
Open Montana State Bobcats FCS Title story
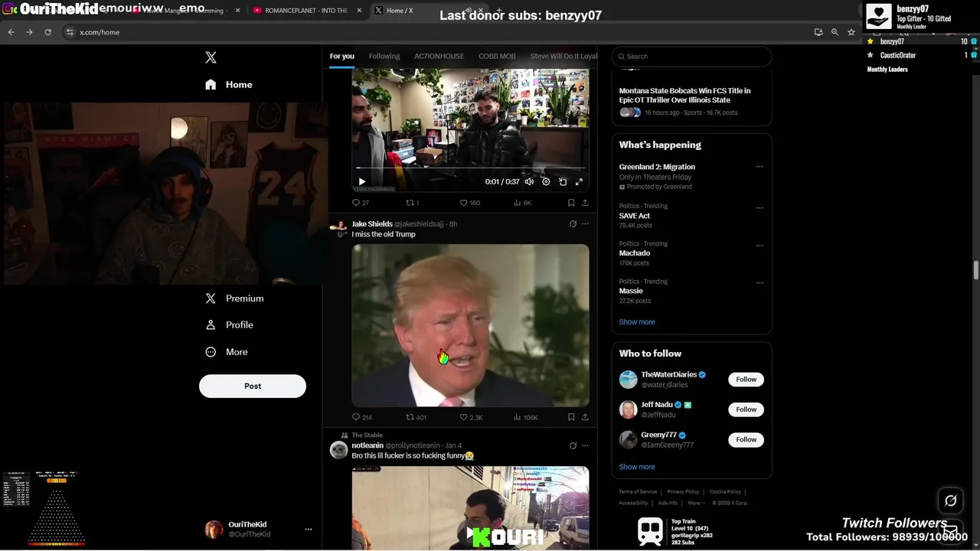point(684,95)
